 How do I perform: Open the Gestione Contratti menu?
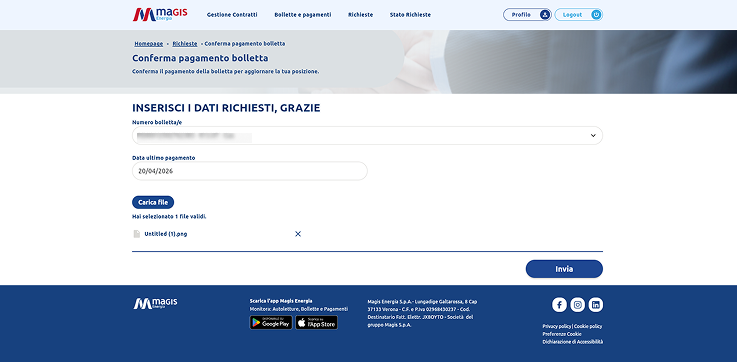(x=232, y=15)
